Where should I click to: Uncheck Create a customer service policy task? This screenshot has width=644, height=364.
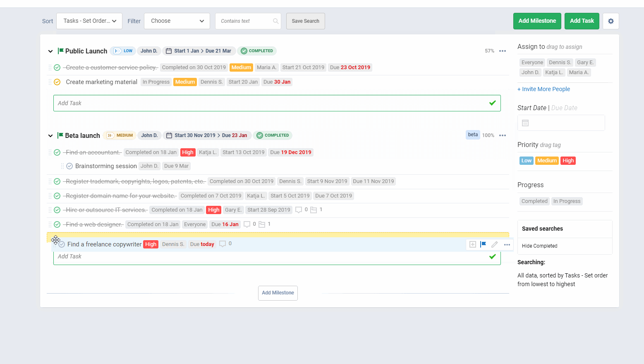(57, 67)
